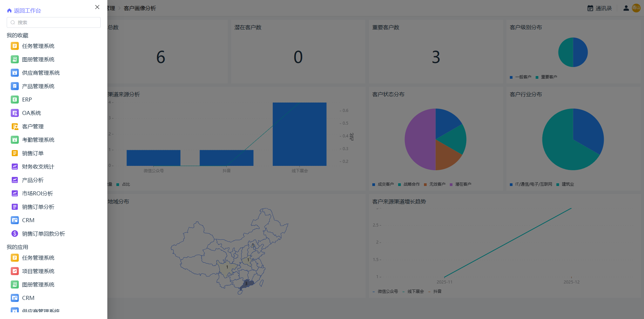644x319 pixels.
Task: Open 市场ROI分析 from favorites list
Action: coord(38,193)
